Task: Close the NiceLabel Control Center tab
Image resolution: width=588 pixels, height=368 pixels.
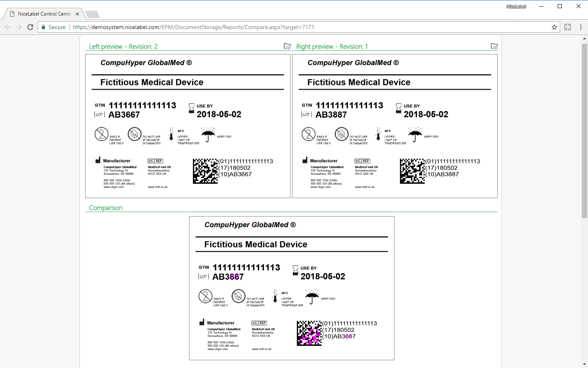Action: click(x=77, y=14)
